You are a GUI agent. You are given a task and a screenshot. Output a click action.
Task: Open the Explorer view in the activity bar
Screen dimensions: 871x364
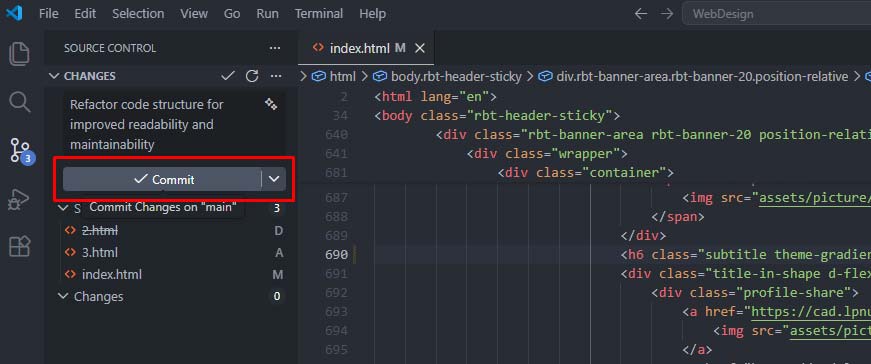coord(19,53)
